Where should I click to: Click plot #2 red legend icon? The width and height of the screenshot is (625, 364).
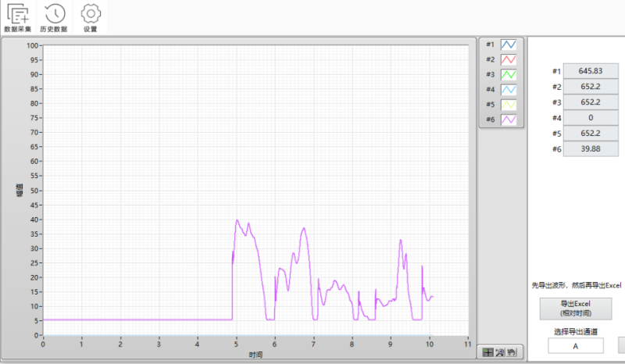(x=509, y=59)
